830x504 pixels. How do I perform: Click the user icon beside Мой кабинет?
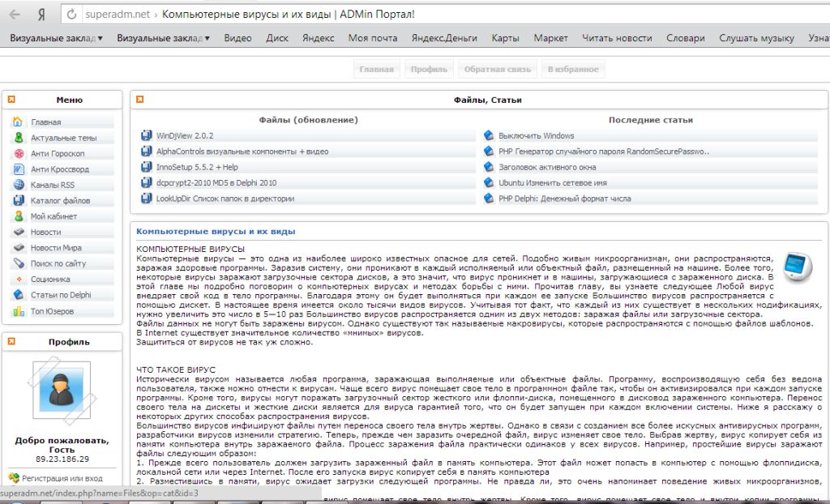coord(19,216)
